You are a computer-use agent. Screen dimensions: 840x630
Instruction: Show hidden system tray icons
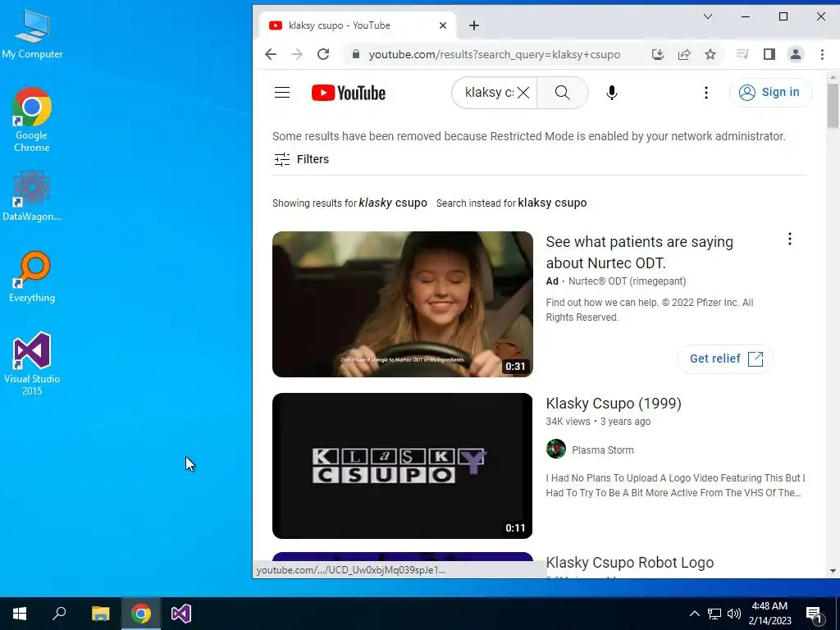[694, 614]
